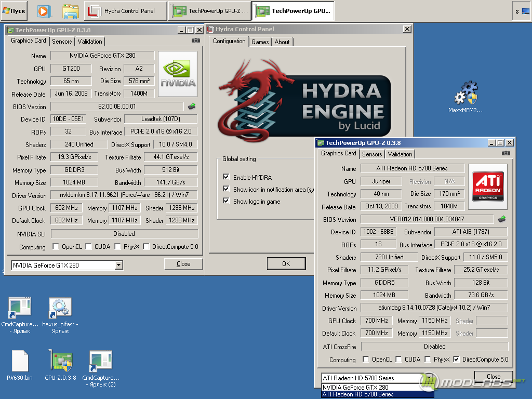Select Configuration tab in Hydra Control Panel
The width and height of the screenshot is (532, 399).
coord(229,41)
